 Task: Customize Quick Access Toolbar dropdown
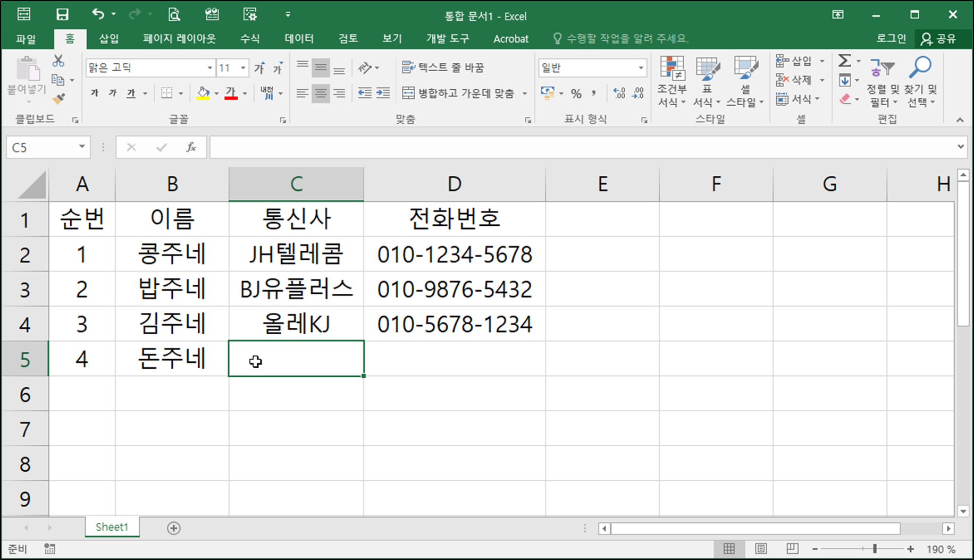[288, 14]
